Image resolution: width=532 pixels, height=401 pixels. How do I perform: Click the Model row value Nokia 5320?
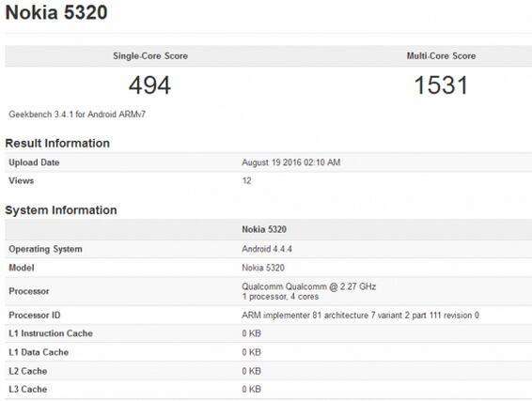point(263,268)
